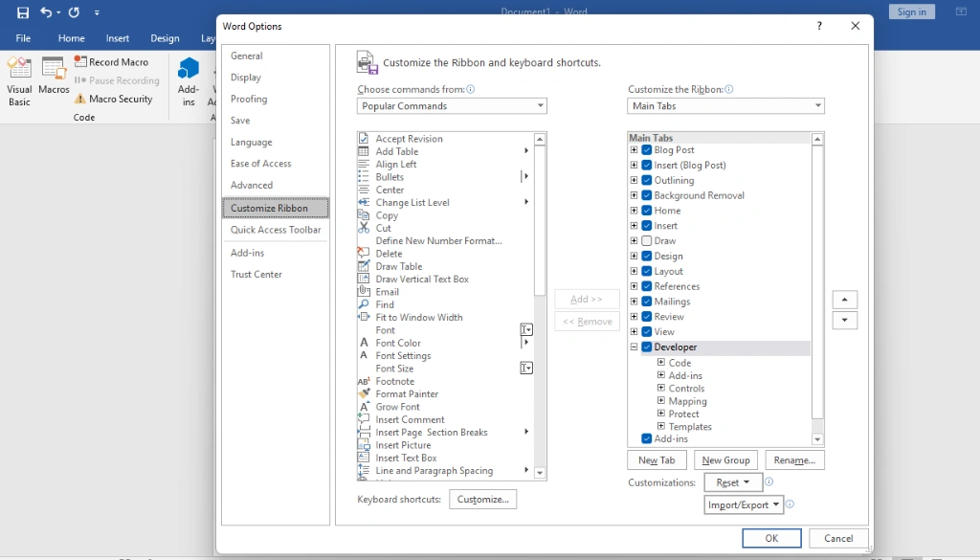The image size is (980, 560).
Task: Open the Macros icon in Code group
Action: pyautogui.click(x=54, y=76)
